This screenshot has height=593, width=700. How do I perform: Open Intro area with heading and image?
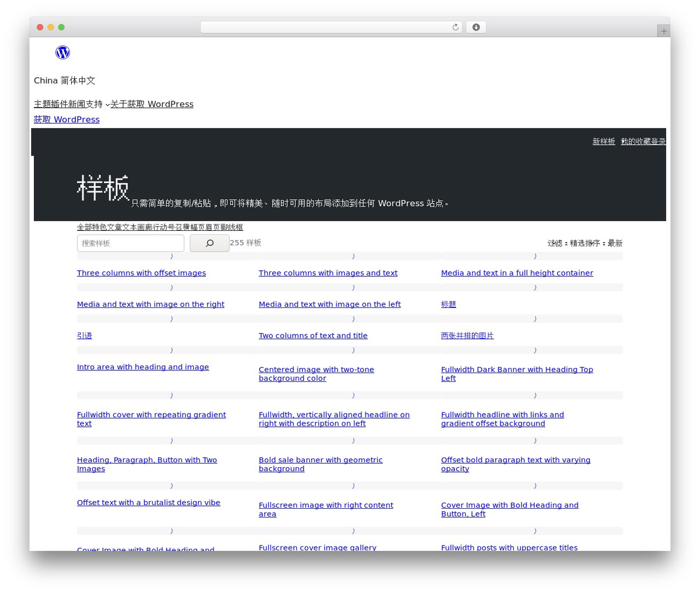pos(143,367)
